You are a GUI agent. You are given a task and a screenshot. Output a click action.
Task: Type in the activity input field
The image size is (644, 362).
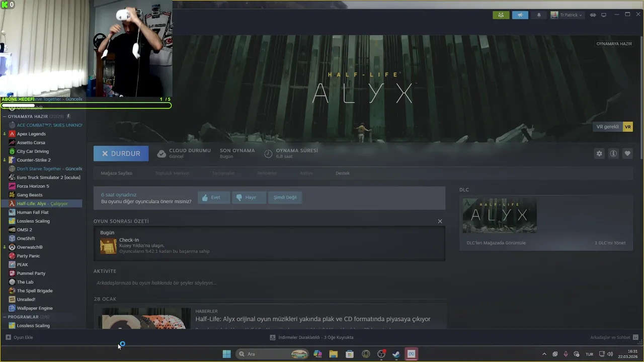click(269, 283)
